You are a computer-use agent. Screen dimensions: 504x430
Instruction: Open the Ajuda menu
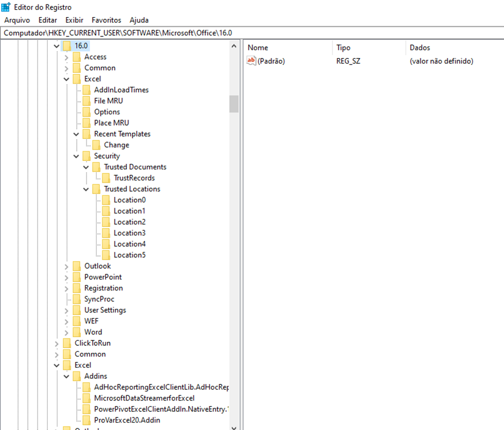pyautogui.click(x=139, y=20)
